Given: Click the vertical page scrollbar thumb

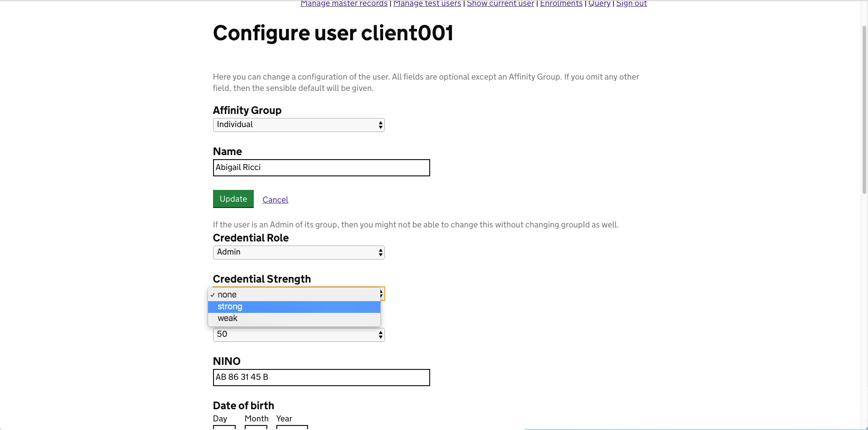Looking at the screenshot, I should 864,109.
